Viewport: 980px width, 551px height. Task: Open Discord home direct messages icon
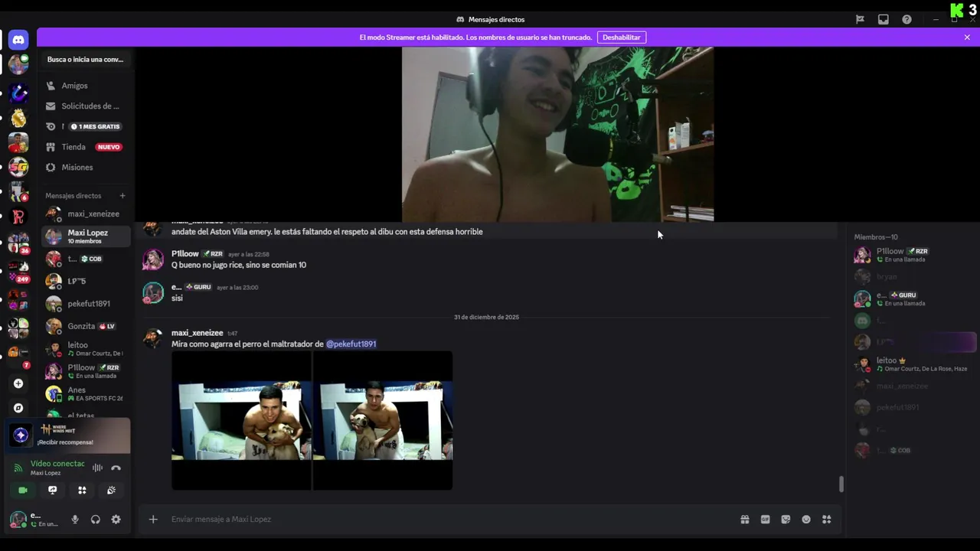(18, 40)
